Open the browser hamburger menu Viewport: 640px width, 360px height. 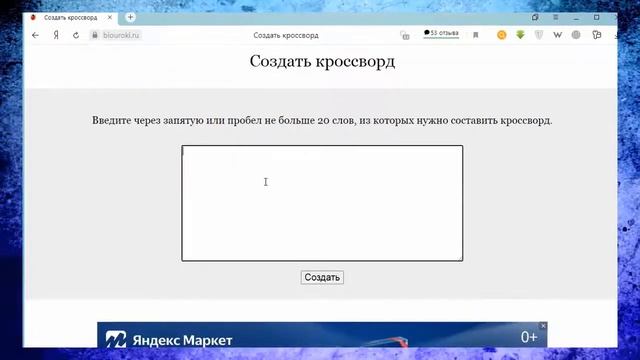[556, 17]
